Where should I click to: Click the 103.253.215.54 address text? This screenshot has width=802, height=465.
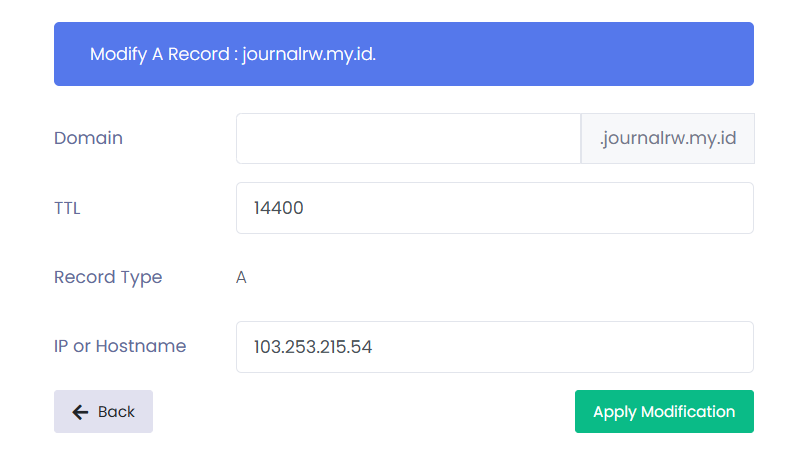(314, 347)
